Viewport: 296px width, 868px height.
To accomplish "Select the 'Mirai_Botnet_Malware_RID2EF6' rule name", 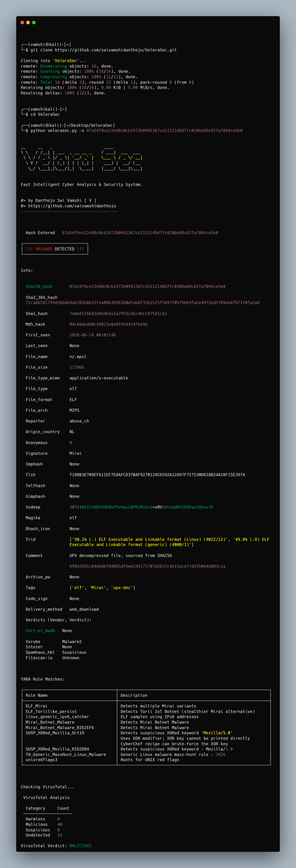I will [60, 728].
